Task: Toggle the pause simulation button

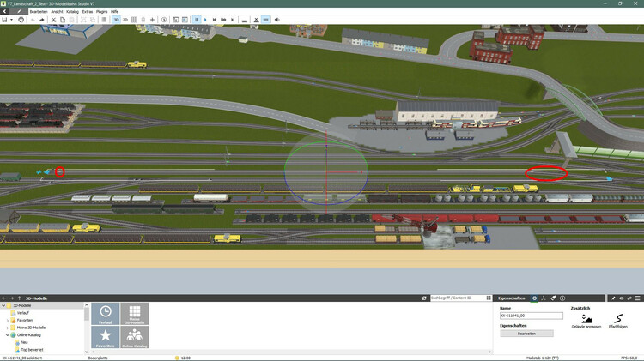Action: [197, 19]
